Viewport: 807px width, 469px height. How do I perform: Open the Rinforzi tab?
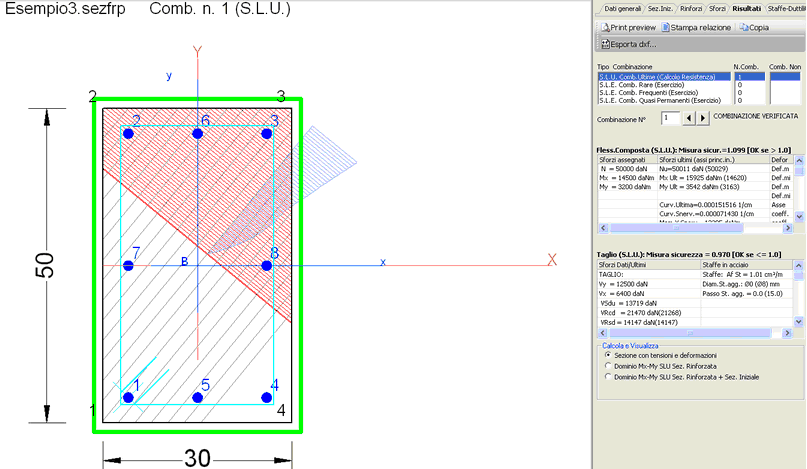[x=691, y=9]
